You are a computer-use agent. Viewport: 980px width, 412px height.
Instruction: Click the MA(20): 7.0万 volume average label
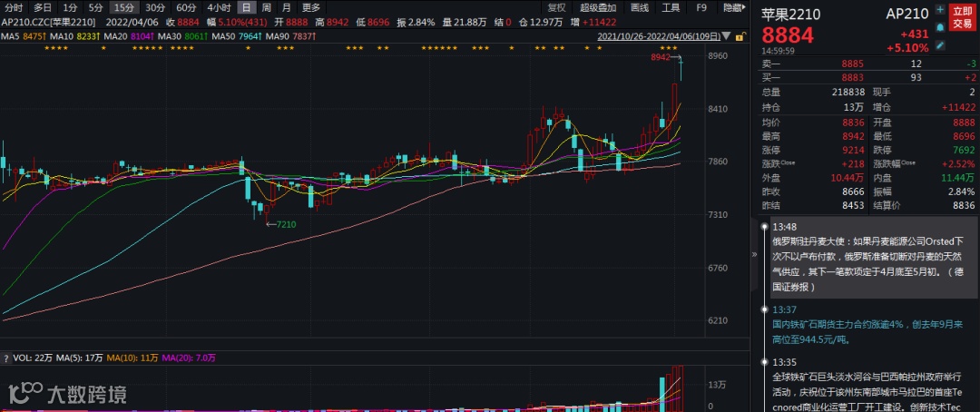(x=189, y=358)
